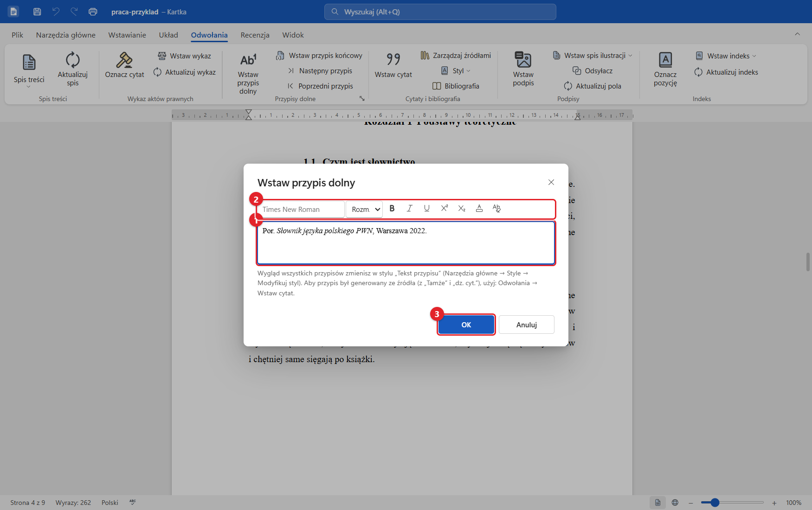The image size is (812, 510).
Task: Toggle bold formatting in footnote dialog
Action: point(392,209)
